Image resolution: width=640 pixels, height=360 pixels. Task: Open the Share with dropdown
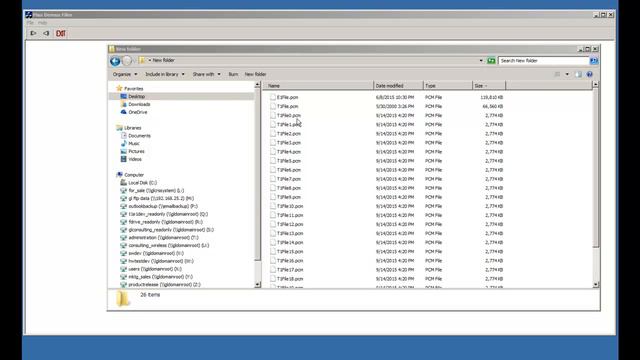[x=207, y=74]
